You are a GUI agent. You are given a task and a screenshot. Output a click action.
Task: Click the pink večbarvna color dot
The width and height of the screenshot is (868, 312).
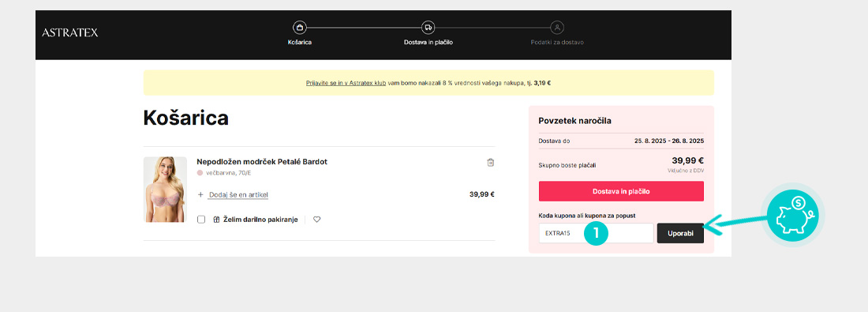click(200, 173)
